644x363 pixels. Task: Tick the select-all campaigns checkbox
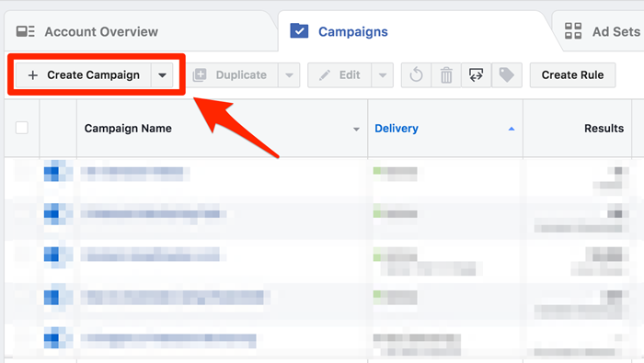point(22,128)
